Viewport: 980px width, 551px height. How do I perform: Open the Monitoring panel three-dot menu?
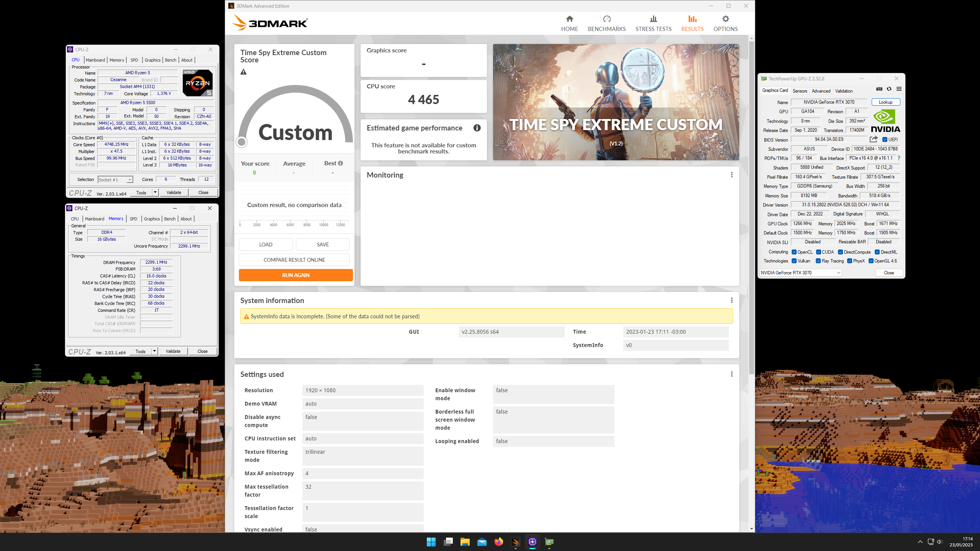pyautogui.click(x=732, y=175)
